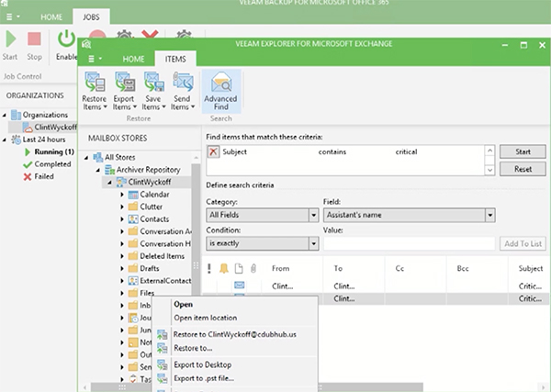Click the Save Items icon

(x=153, y=87)
